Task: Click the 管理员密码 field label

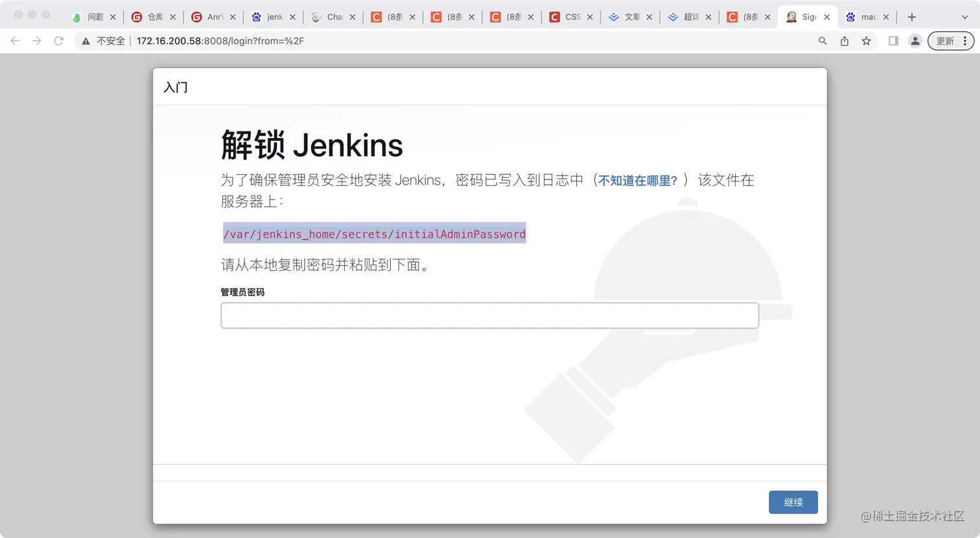Action: [242, 292]
